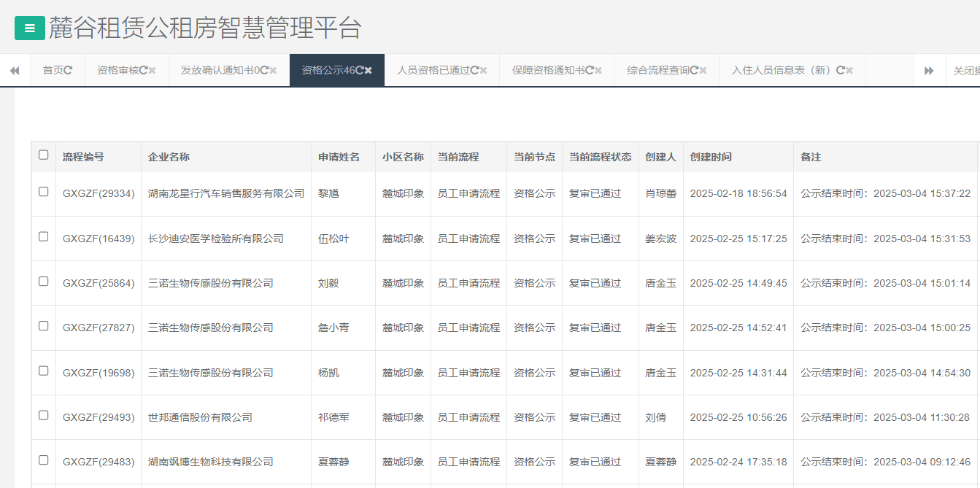Close the 资格审核 tab with its x icon
980x488 pixels.
151,70
